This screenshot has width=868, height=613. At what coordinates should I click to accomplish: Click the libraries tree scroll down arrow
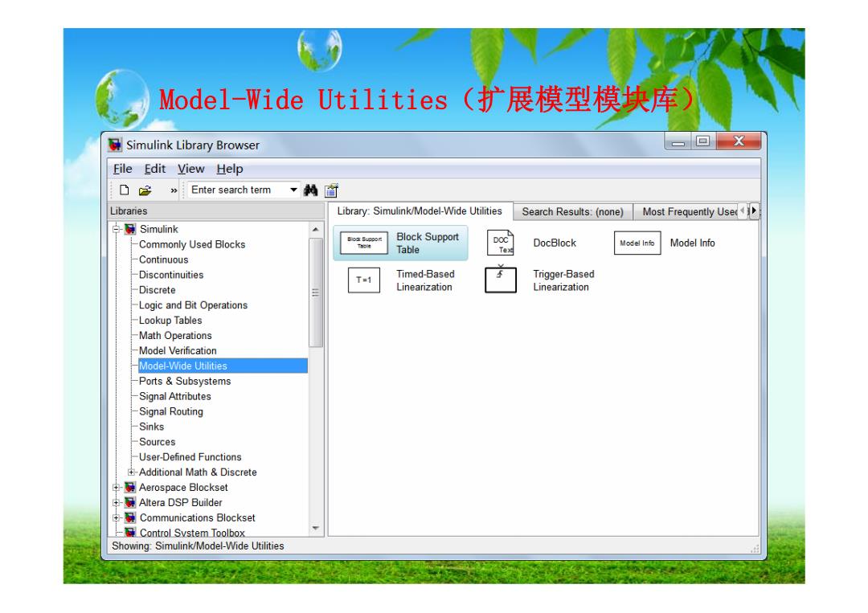316,529
